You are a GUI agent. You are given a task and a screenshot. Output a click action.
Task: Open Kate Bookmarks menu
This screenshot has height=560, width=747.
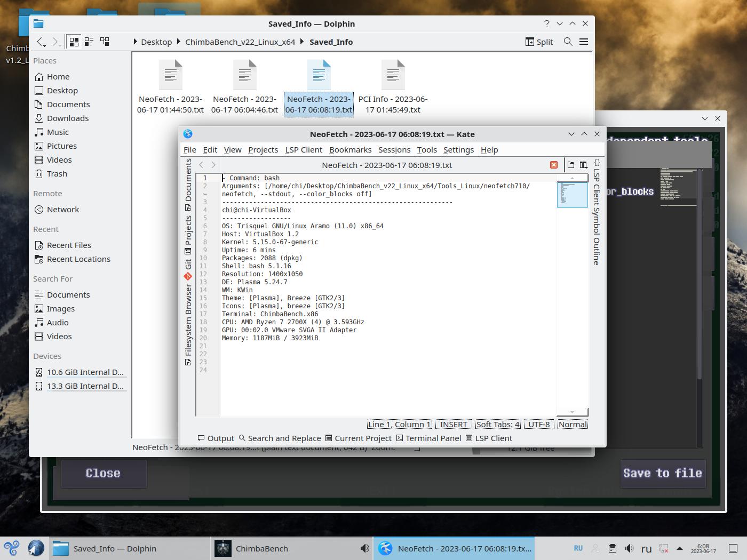point(350,150)
